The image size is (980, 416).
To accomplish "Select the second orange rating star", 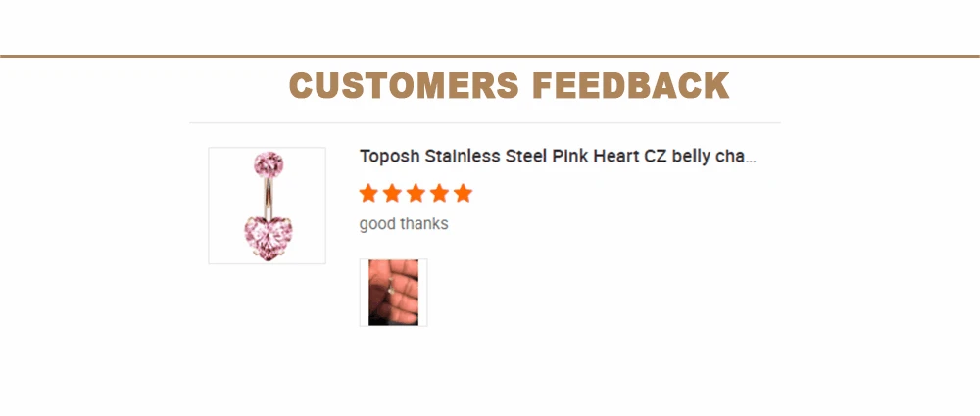I will tap(392, 194).
